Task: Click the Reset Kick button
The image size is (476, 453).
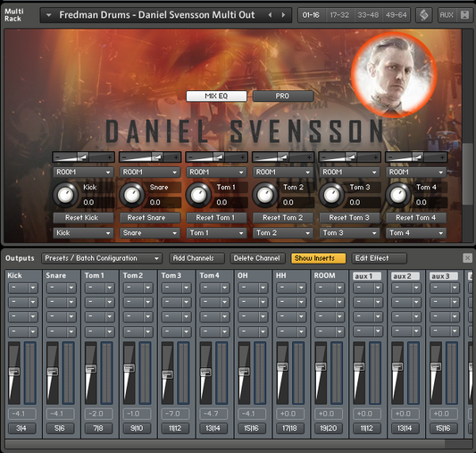Action: (x=83, y=218)
